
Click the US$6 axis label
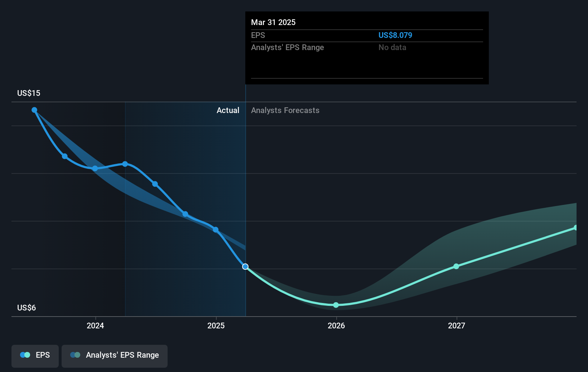(x=26, y=308)
